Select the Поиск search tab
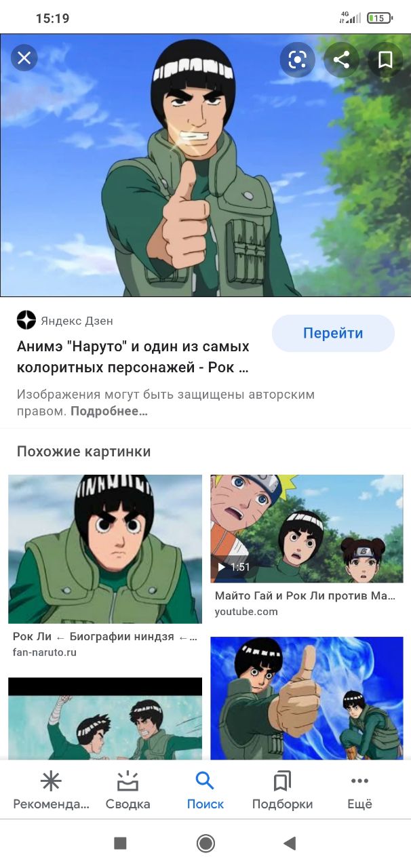Image resolution: width=411 pixels, height=868 pixels. [x=206, y=791]
